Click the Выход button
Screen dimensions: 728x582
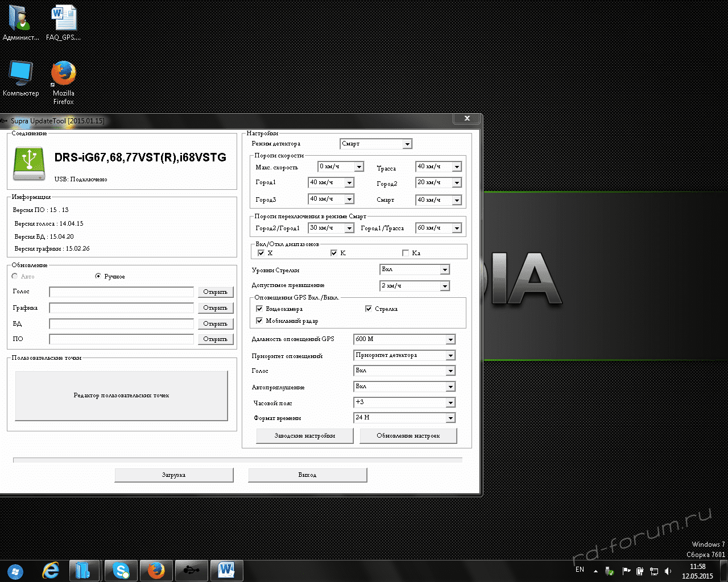click(x=308, y=475)
